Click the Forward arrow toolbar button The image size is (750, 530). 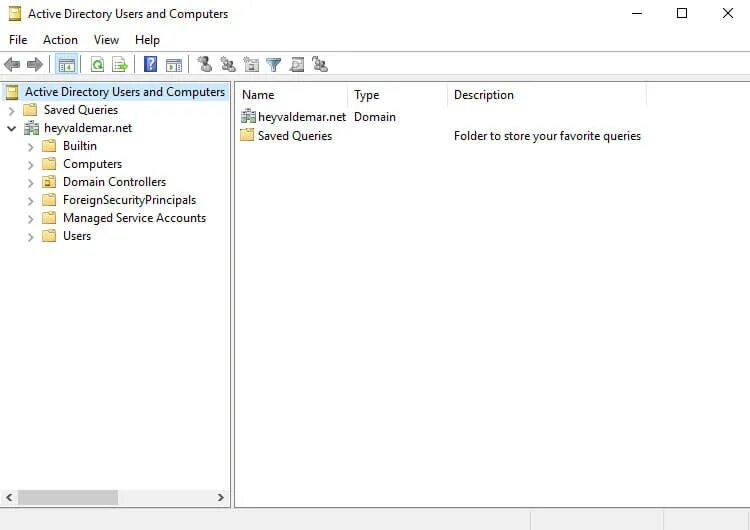pos(35,64)
